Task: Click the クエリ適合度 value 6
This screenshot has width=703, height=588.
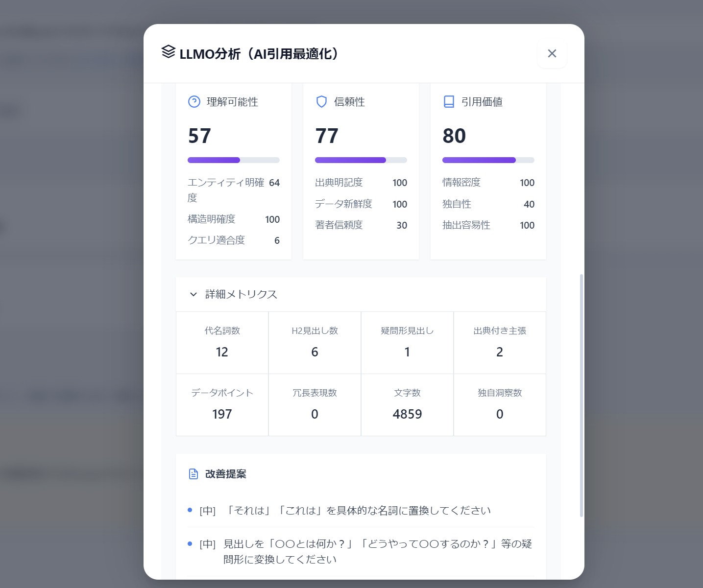Action: [x=277, y=240]
